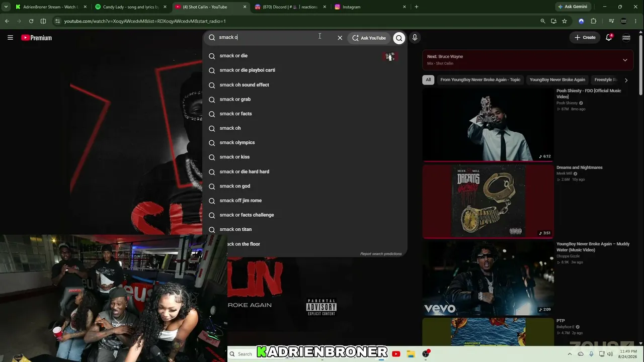Clear the search box with the X
The height and width of the screenshot is (362, 644).
(x=340, y=38)
